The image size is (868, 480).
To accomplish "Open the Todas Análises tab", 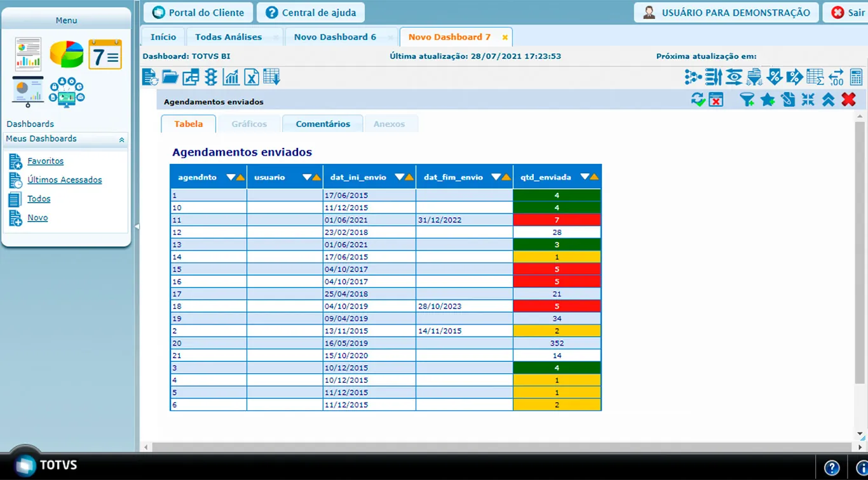I will (228, 37).
